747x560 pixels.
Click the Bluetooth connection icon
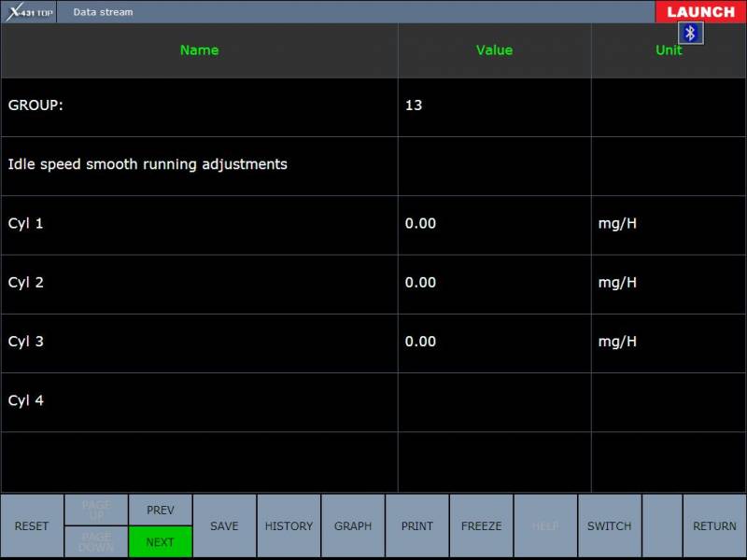pos(690,34)
